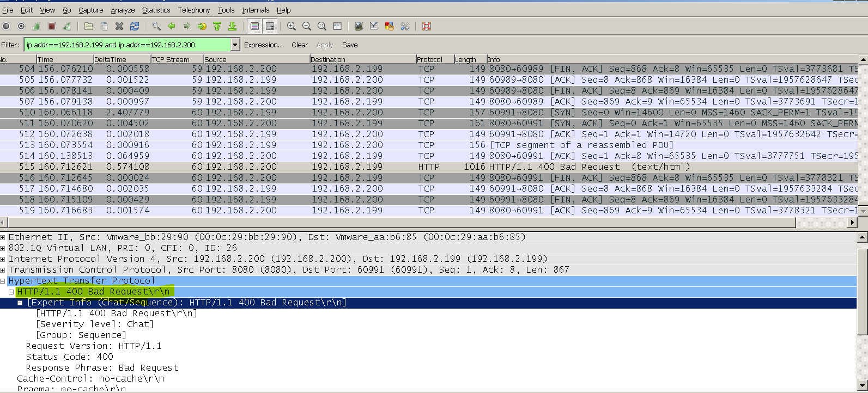Viewport: 868px width, 393px height.
Task: Zoom out on packet text
Action: (307, 26)
